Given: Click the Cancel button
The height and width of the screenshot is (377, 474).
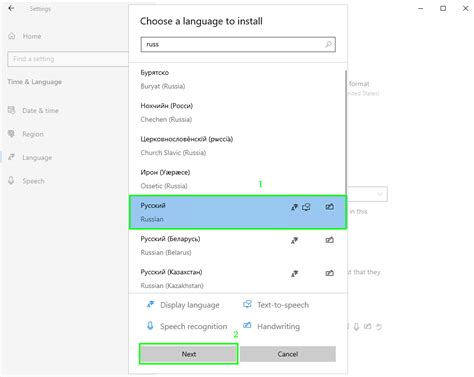Looking at the screenshot, I should click(x=288, y=354).
